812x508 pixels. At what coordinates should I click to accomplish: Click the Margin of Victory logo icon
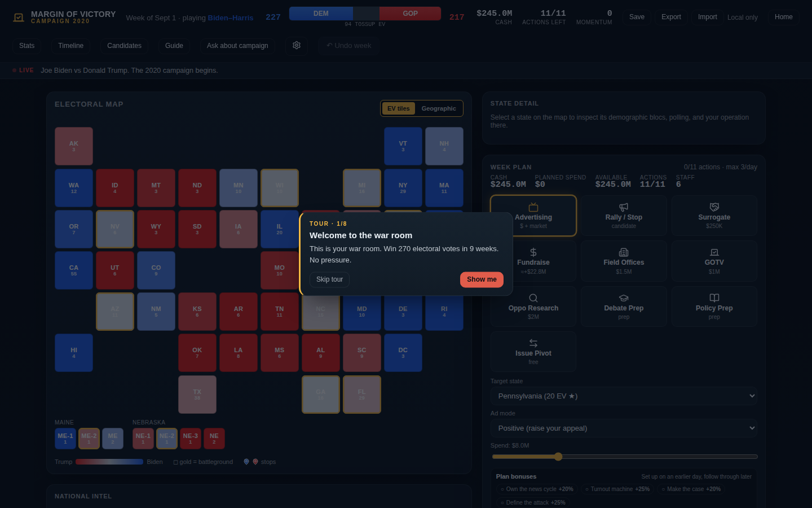click(19, 17)
